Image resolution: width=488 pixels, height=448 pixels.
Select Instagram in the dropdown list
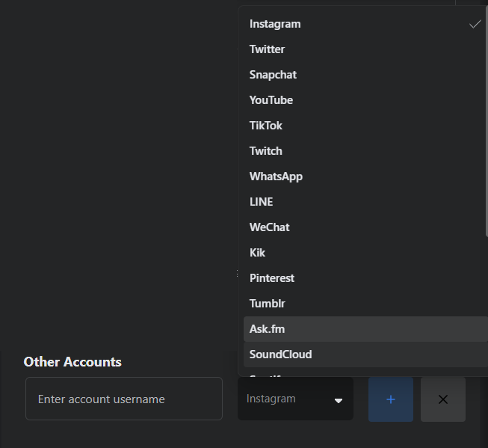coord(365,24)
